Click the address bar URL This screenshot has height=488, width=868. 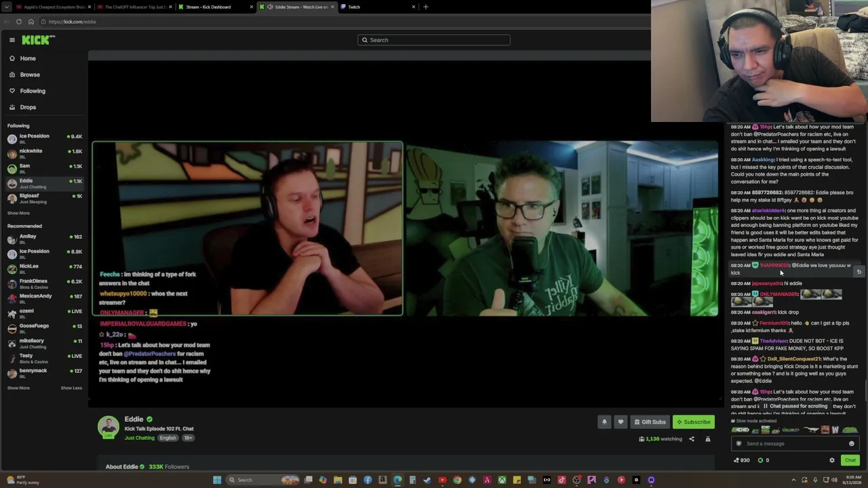click(73, 22)
